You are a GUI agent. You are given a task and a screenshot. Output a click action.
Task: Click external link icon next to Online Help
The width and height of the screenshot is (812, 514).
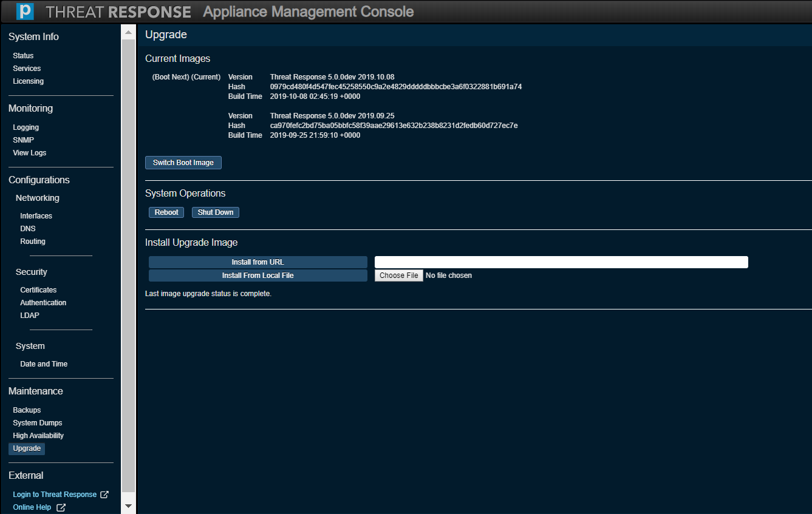coord(61,507)
